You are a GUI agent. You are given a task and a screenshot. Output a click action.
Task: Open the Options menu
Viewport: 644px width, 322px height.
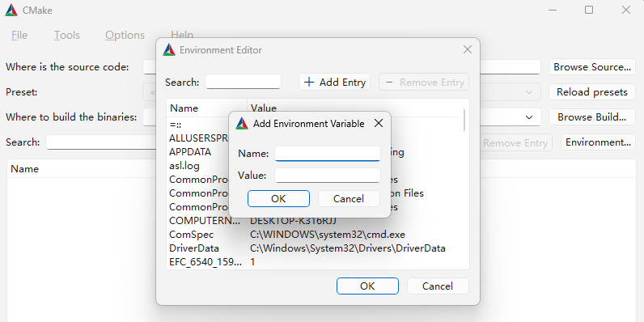[x=125, y=36]
